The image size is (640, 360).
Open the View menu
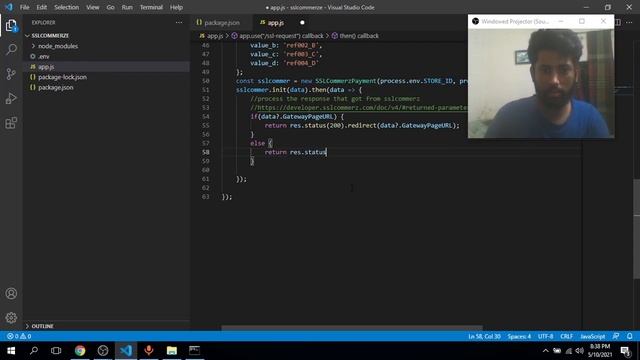click(93, 7)
